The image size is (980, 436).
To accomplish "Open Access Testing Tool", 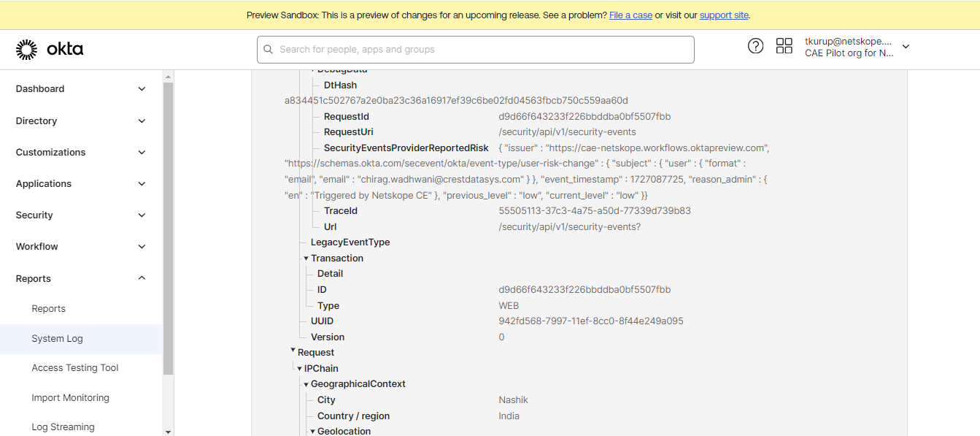I will (x=75, y=368).
